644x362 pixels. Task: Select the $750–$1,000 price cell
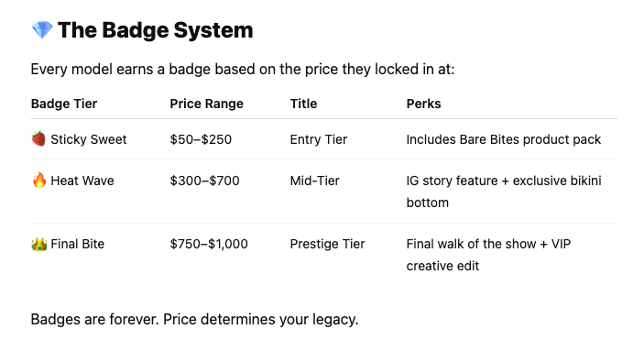pos(209,244)
